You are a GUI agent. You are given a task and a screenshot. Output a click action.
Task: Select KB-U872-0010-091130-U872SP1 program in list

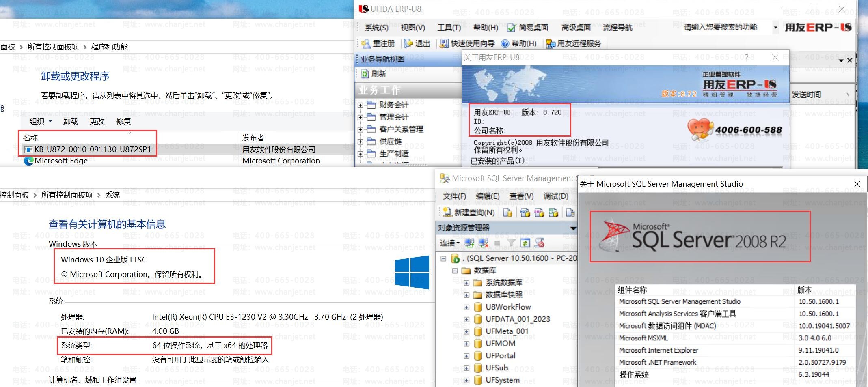pyautogui.click(x=93, y=149)
